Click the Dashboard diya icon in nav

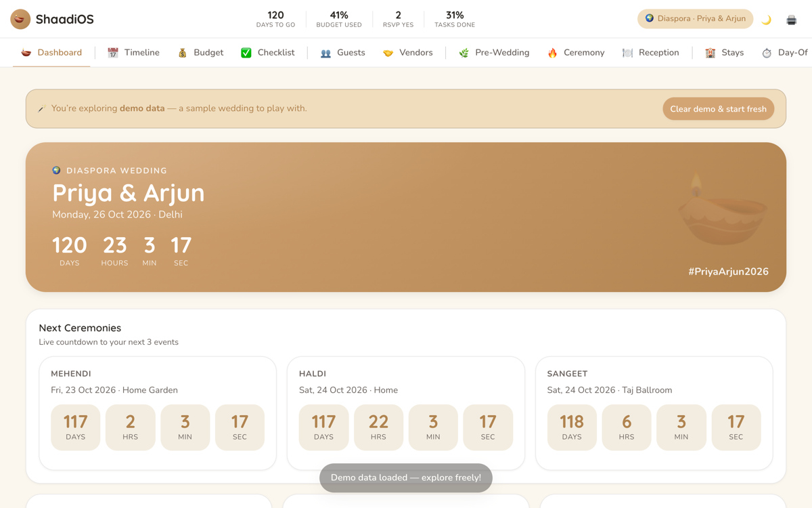tap(26, 53)
